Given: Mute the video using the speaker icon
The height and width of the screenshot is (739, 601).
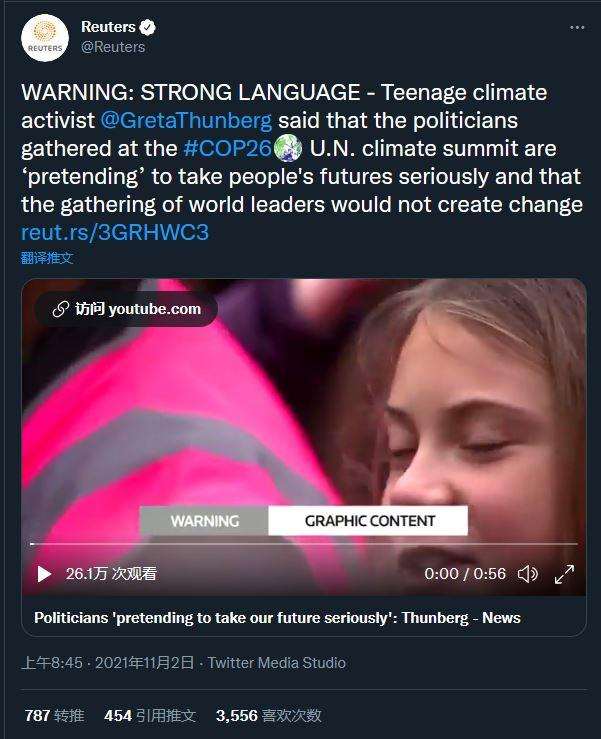Looking at the screenshot, I should [528, 574].
